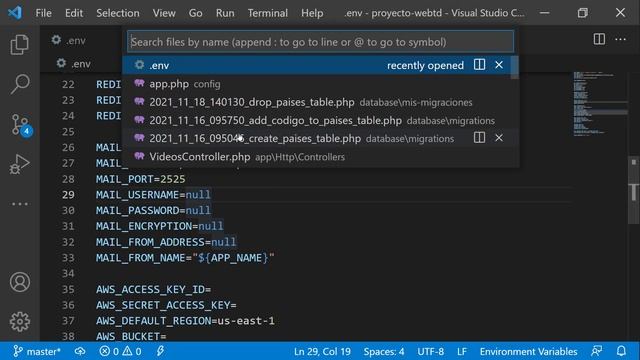Open the Search view in activity bar
Viewport: 640px width, 360px height.
point(19,84)
